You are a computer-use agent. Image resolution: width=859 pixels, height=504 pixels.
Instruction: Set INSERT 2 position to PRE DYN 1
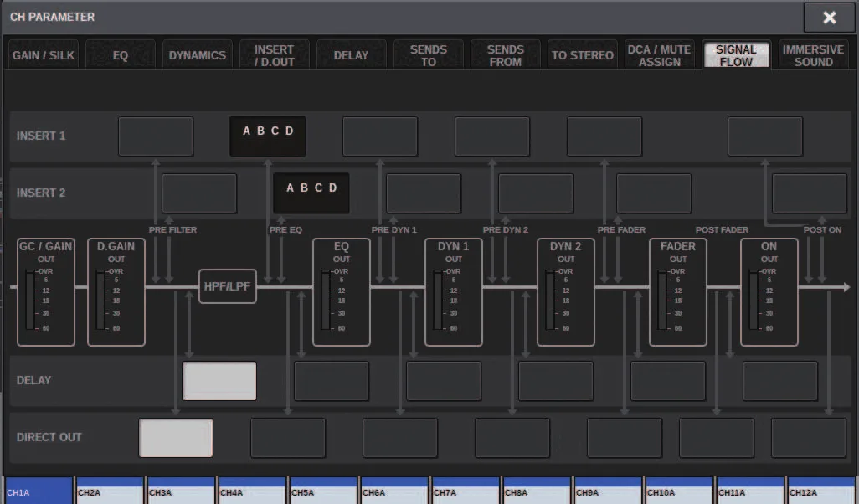tap(424, 193)
